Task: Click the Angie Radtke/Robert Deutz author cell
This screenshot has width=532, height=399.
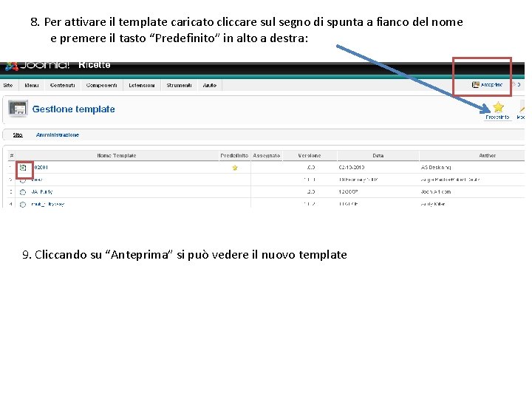Action: click(x=450, y=180)
